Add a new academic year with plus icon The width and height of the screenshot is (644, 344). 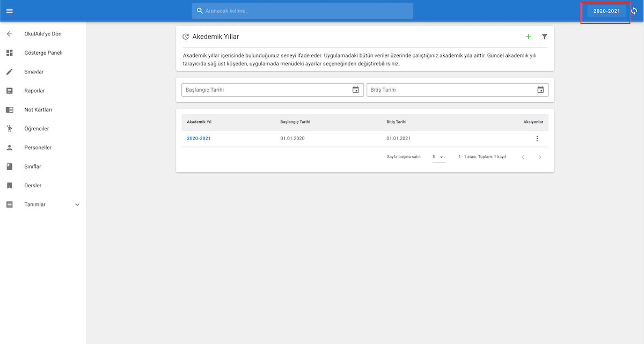pos(528,36)
